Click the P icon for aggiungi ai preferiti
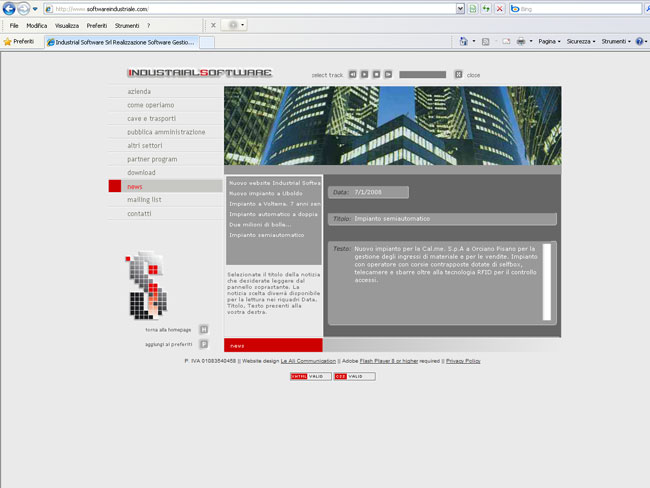 click(x=204, y=344)
